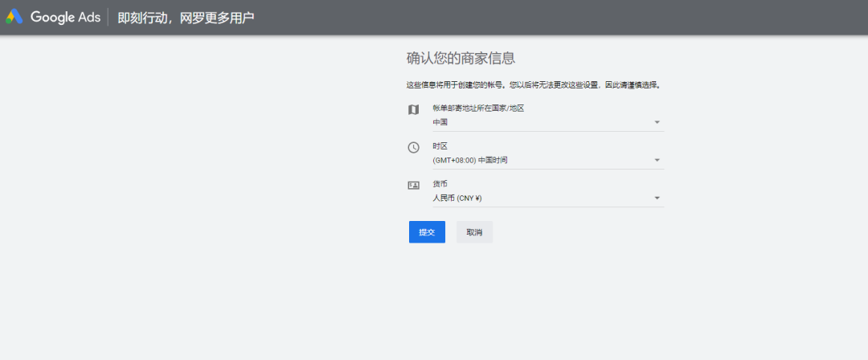Click the 时区 field label

tap(440, 146)
